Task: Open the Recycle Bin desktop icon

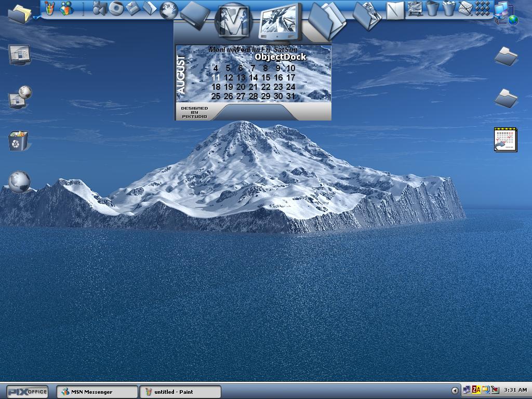Action: [x=18, y=140]
